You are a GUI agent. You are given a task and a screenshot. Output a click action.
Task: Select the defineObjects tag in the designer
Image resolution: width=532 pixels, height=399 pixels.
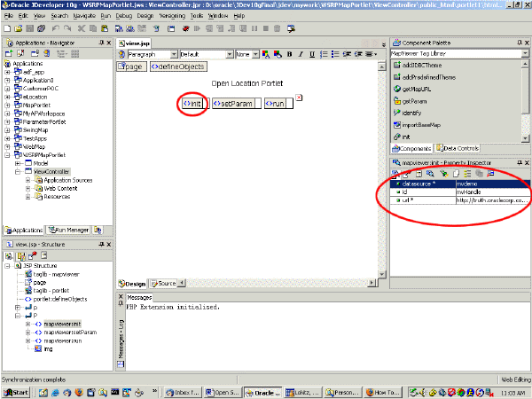click(x=178, y=66)
